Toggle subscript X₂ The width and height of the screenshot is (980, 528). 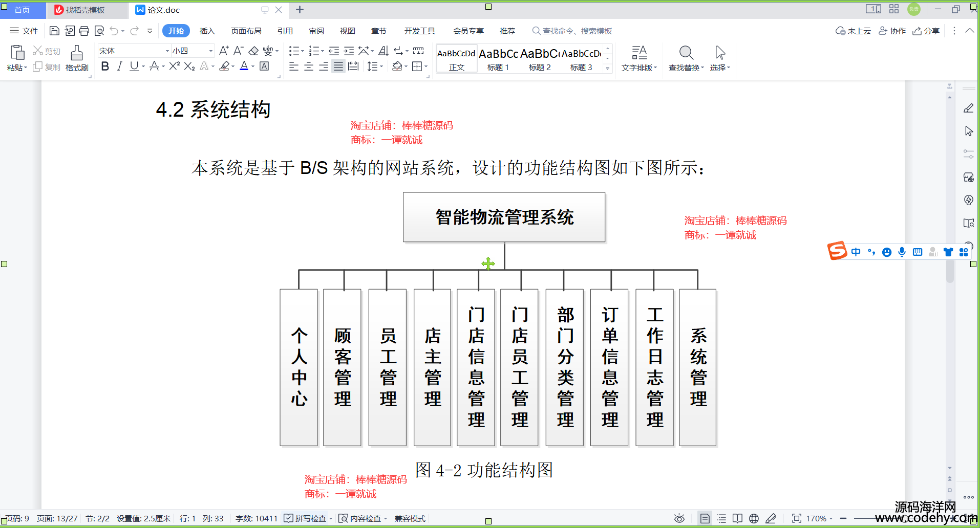[189, 66]
